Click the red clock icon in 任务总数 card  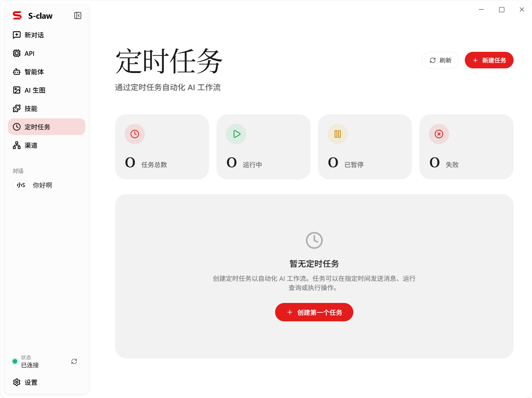click(x=135, y=134)
